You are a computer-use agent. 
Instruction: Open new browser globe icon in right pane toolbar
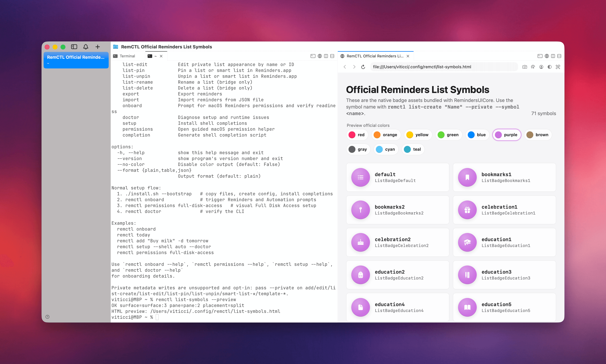[547, 56]
